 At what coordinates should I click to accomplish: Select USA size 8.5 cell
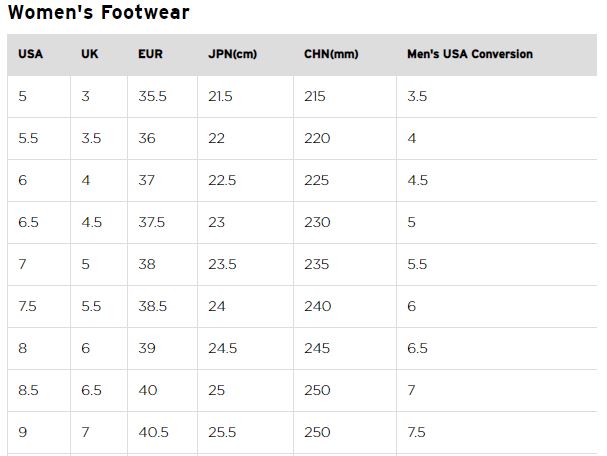click(39, 391)
